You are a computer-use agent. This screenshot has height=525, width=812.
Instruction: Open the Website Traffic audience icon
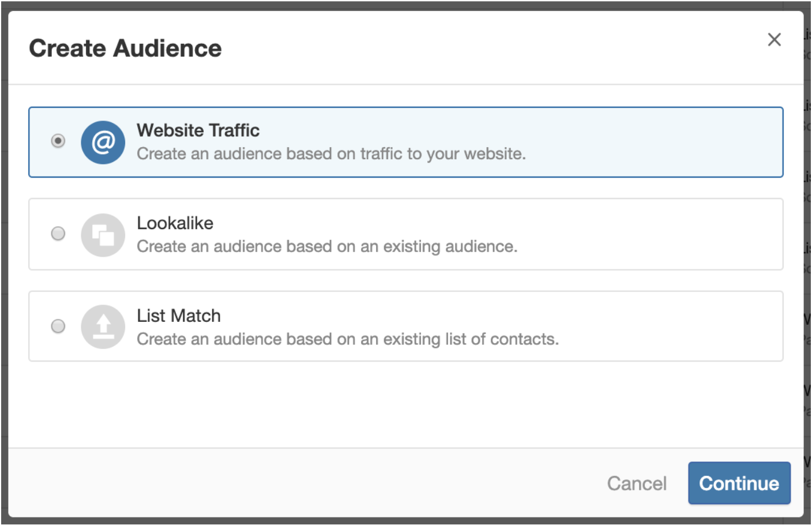pyautogui.click(x=103, y=142)
